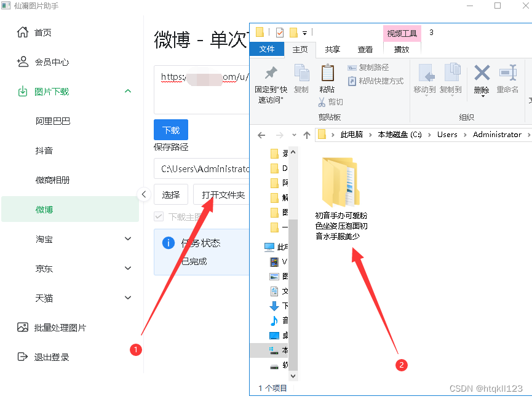532x399 pixels.
Task: Click 打开文件夹 button
Action: point(223,195)
